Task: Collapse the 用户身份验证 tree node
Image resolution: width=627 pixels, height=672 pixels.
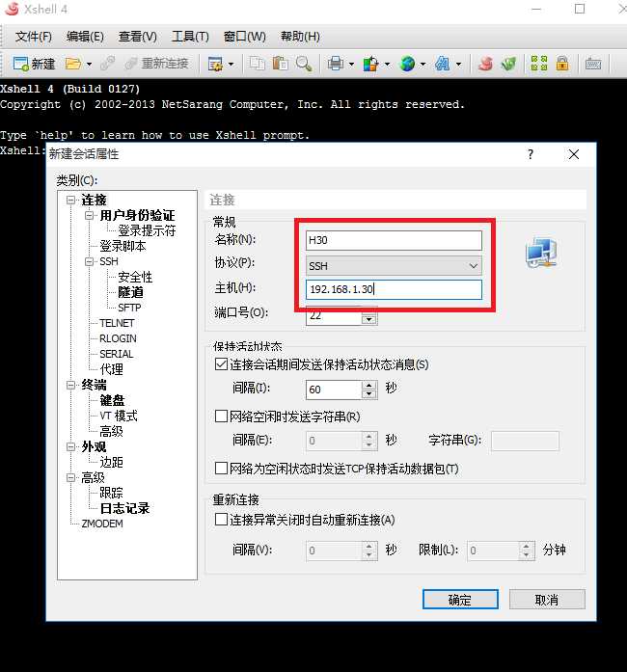Action: [89, 216]
